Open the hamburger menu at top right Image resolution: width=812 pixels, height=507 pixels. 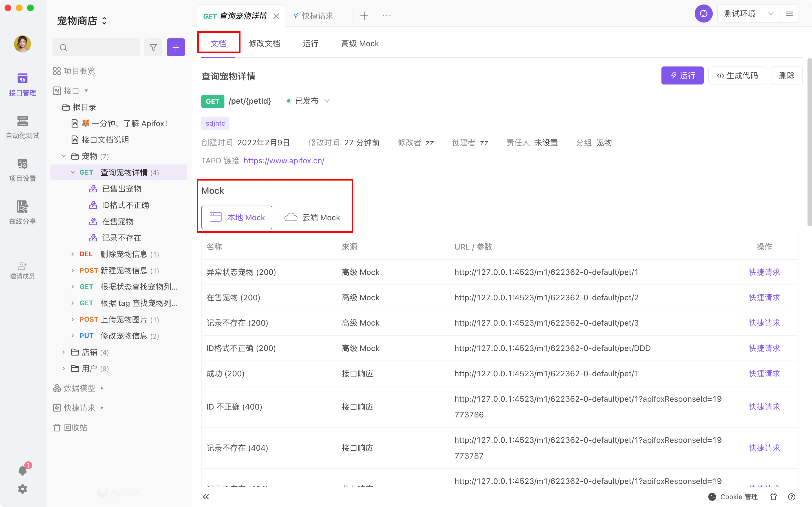click(790, 14)
